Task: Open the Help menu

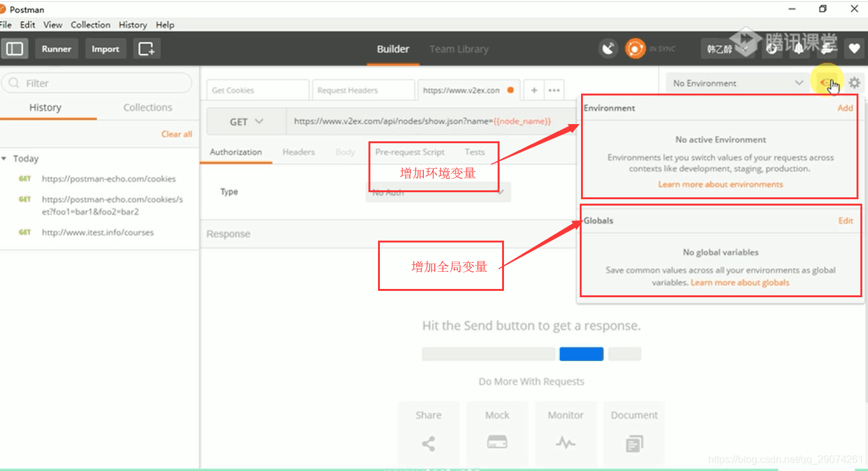Action: coord(165,25)
